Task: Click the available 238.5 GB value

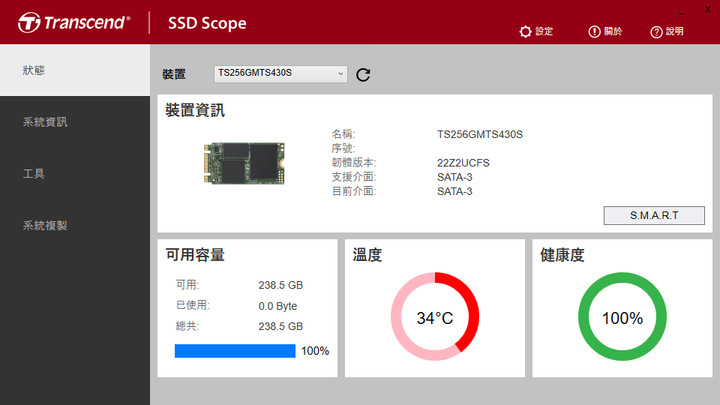Action: [x=281, y=285]
